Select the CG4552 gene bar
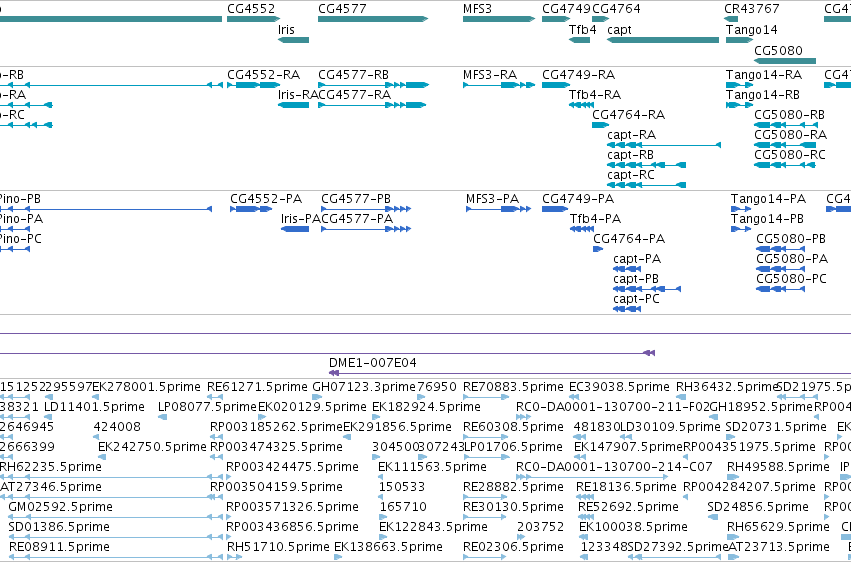Viewport: 851px width, 562px height. tap(253, 19)
